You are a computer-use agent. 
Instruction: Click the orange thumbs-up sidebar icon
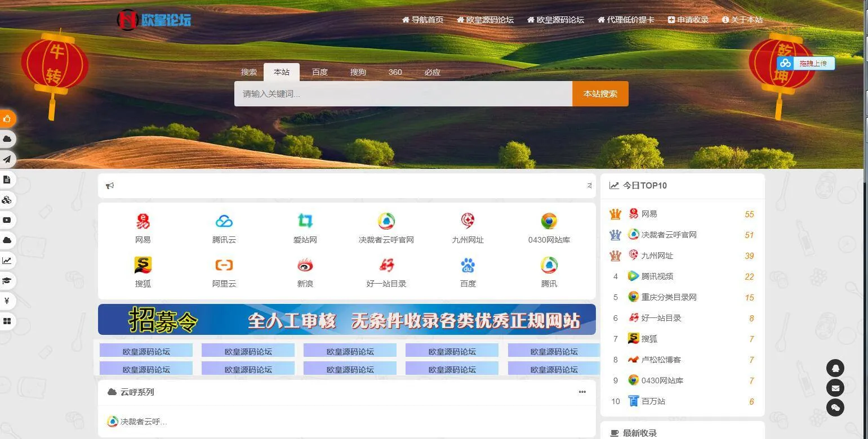pos(7,119)
